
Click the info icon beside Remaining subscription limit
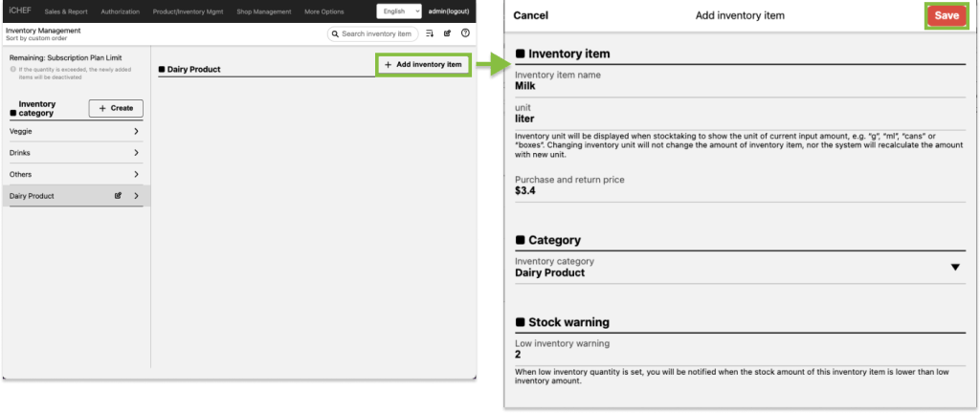[11, 71]
